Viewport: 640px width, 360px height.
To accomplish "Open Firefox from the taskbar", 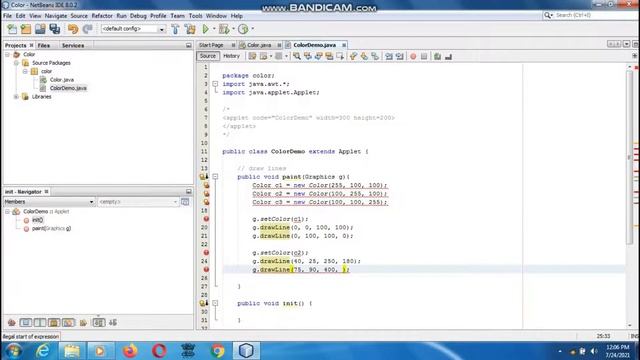I will [130, 351].
